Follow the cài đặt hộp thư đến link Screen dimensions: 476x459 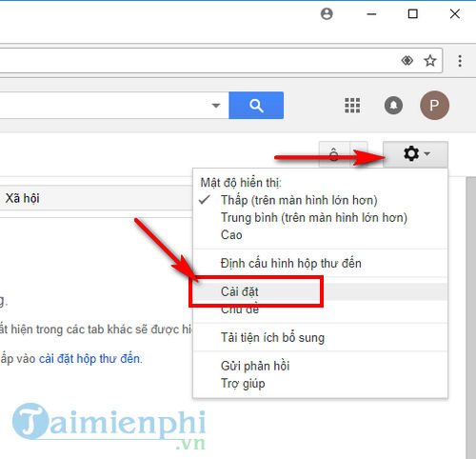coord(89,359)
